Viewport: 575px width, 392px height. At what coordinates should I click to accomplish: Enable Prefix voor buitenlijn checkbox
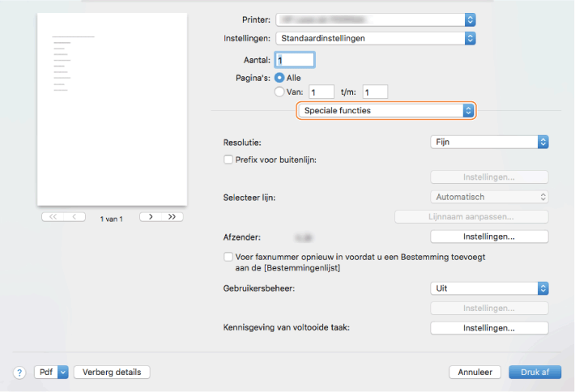coord(228,160)
